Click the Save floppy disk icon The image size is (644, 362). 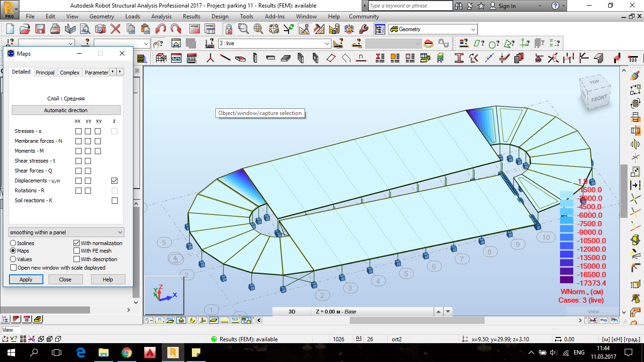[x=40, y=29]
